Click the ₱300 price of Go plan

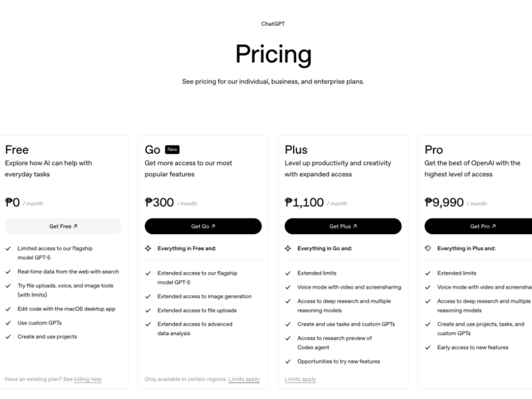tap(160, 202)
